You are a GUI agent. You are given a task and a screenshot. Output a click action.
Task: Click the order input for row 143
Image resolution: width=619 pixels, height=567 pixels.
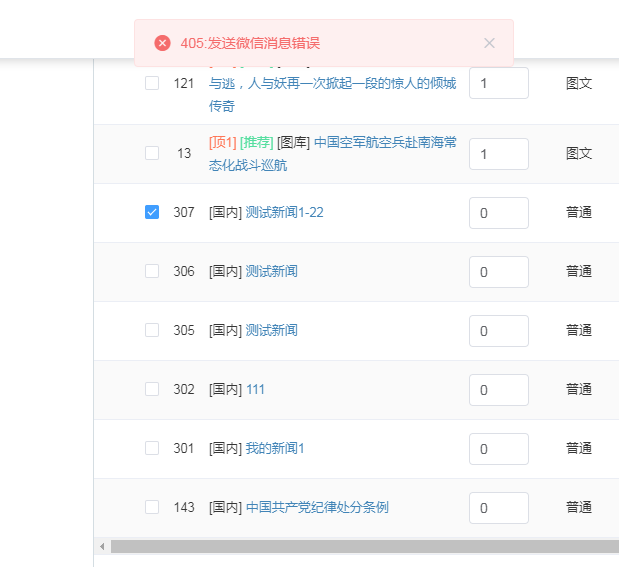pos(498,508)
